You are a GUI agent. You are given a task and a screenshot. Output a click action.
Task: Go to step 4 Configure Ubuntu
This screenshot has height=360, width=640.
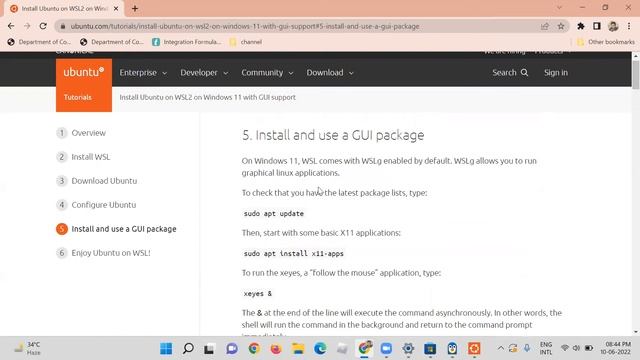[x=96, y=205]
